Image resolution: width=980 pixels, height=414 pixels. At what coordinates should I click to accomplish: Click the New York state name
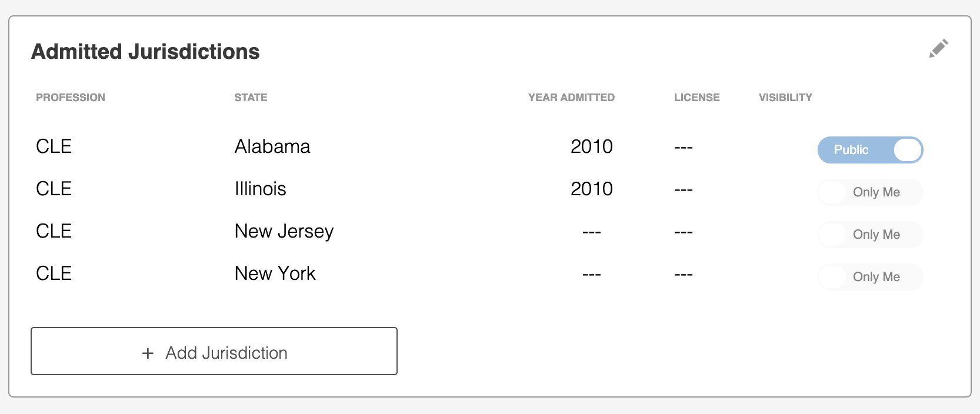pyautogui.click(x=275, y=273)
